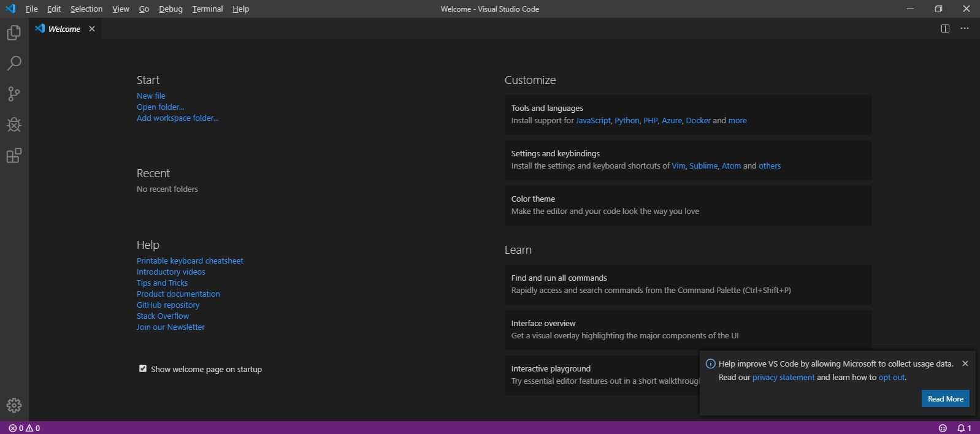Install Vim keybindings link
The image size is (980, 434).
coord(678,166)
